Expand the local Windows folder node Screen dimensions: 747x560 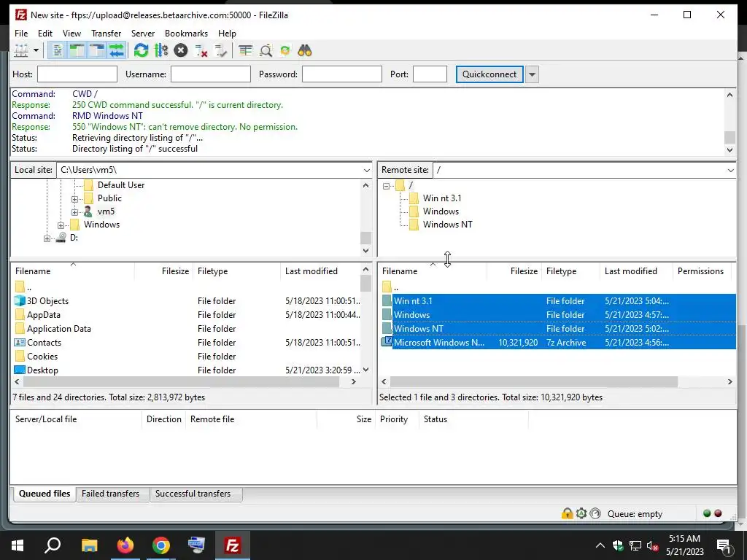(x=61, y=225)
